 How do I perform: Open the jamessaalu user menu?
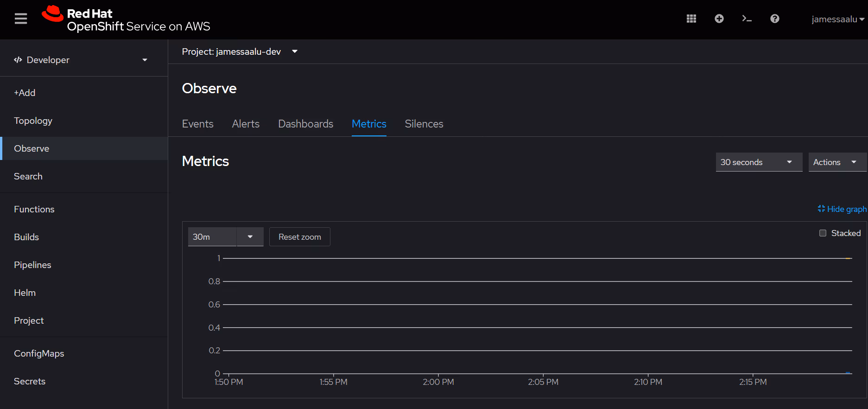837,19
